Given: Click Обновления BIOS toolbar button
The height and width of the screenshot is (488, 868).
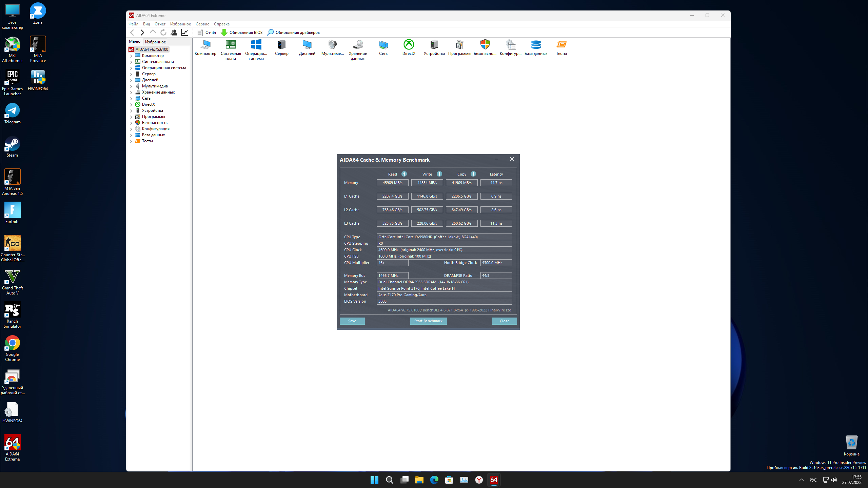Looking at the screenshot, I should pyautogui.click(x=242, y=33).
